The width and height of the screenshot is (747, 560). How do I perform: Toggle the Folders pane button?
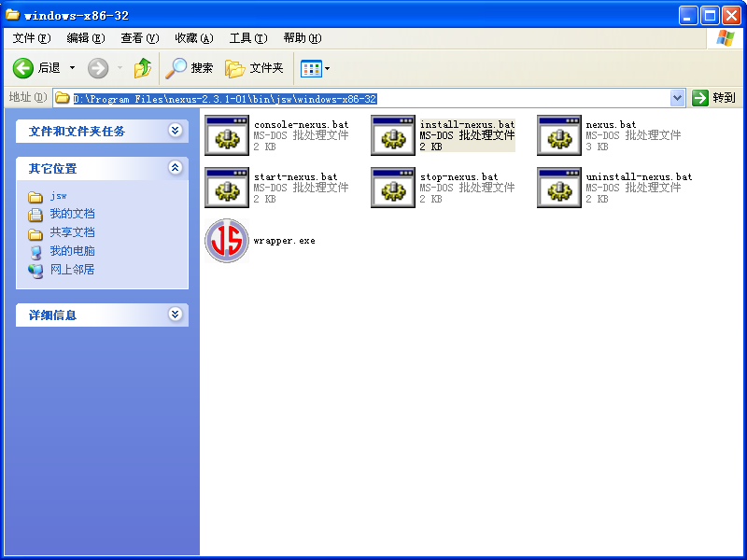pos(254,68)
